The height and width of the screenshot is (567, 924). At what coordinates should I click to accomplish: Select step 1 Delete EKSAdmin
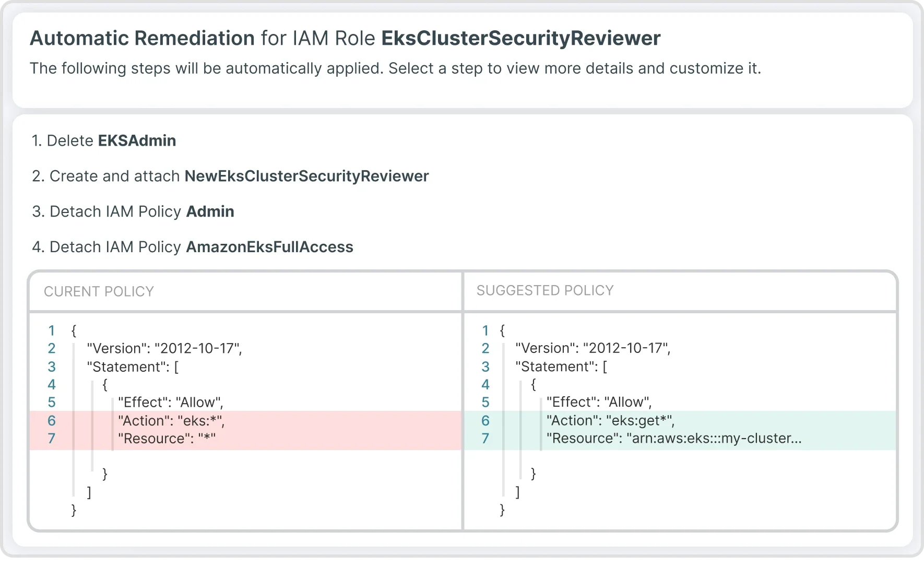104,141
